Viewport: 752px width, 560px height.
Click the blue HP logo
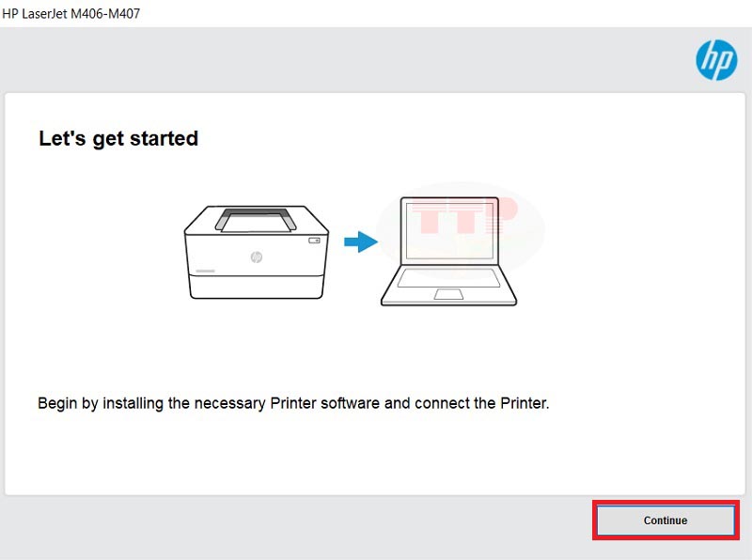click(x=716, y=60)
